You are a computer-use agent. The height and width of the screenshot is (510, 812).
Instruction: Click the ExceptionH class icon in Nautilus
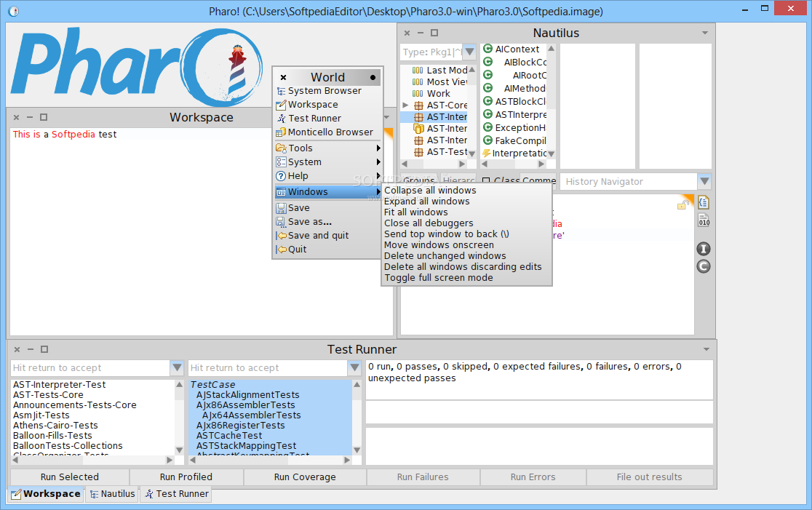(x=487, y=127)
